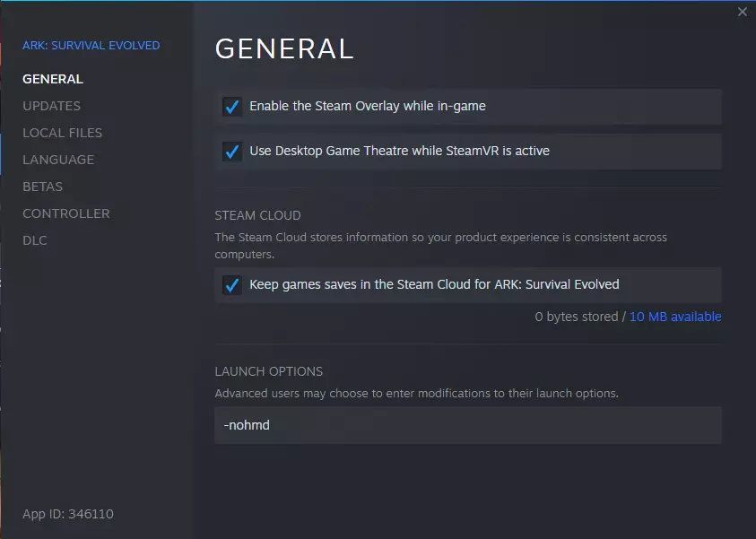756x539 pixels.
Task: Show the DLC tab
Action: [x=35, y=240]
